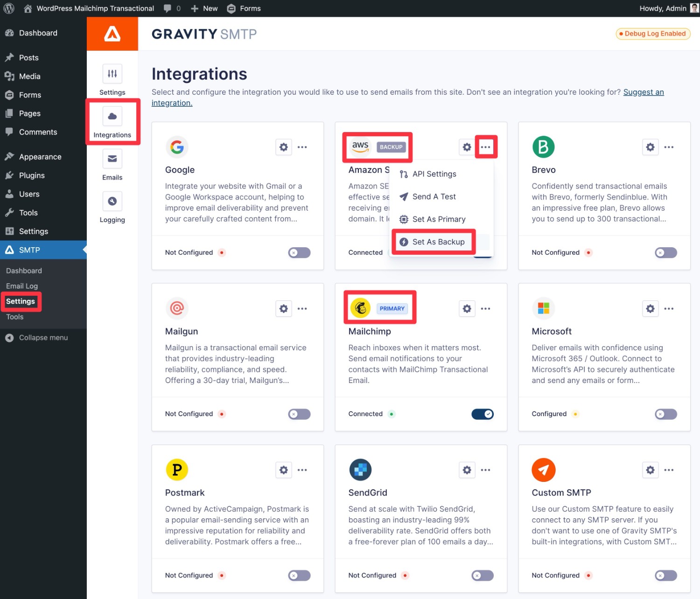Choose Set As Primary menu entry
The width and height of the screenshot is (700, 599).
coord(441,219)
